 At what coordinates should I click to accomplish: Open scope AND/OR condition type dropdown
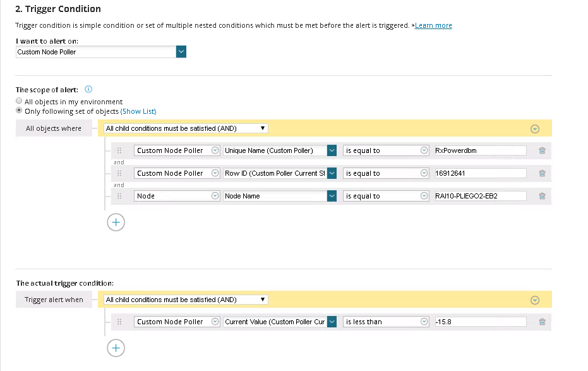186,128
